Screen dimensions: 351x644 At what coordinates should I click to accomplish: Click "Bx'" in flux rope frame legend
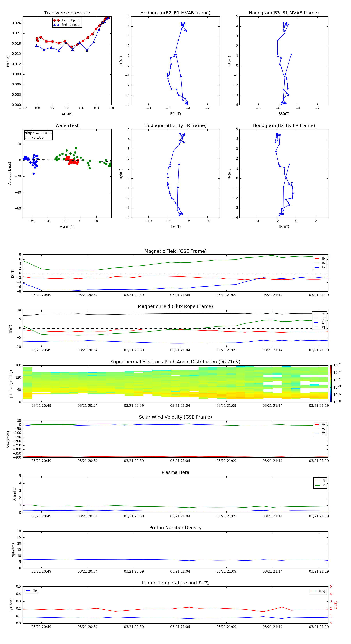[323, 314]
